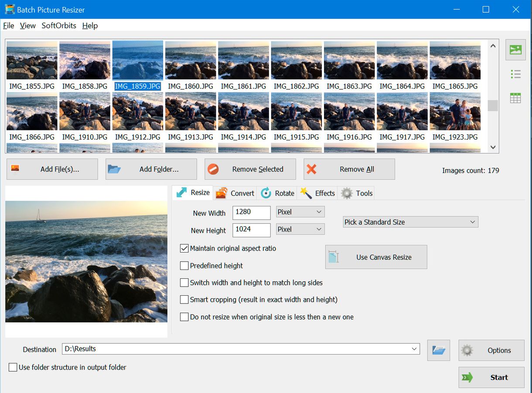Disable Maintain original aspect ratio
Image resolution: width=532 pixels, height=393 pixels.
click(x=184, y=249)
